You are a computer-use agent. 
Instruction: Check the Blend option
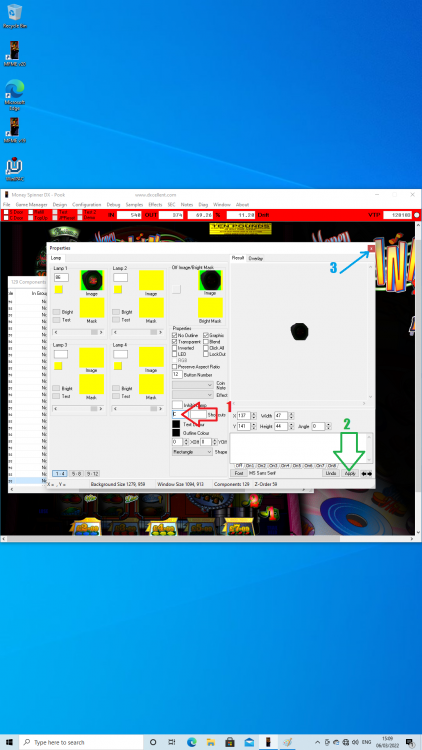tap(206, 342)
